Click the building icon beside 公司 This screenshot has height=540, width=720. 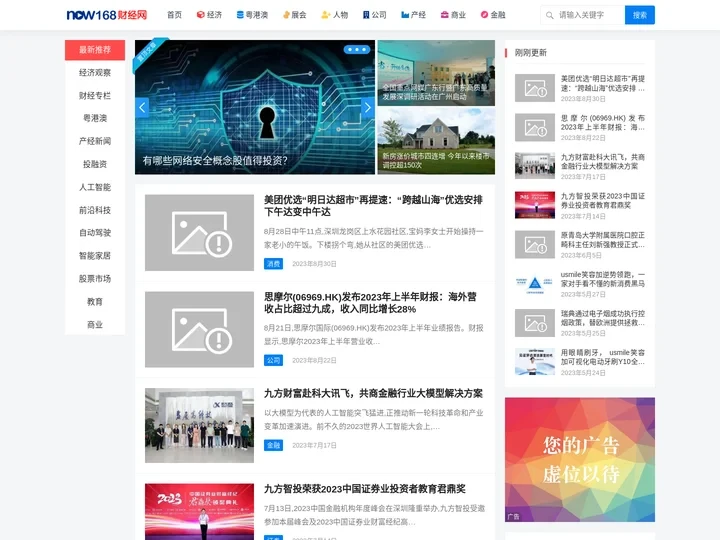(366, 15)
